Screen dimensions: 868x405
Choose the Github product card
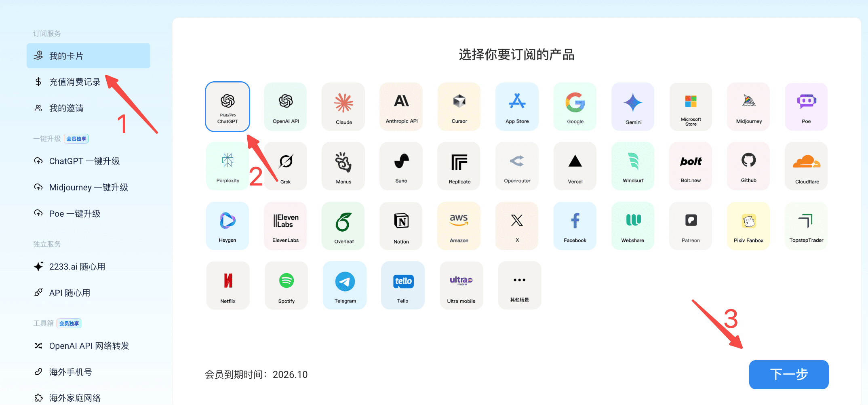[748, 166]
